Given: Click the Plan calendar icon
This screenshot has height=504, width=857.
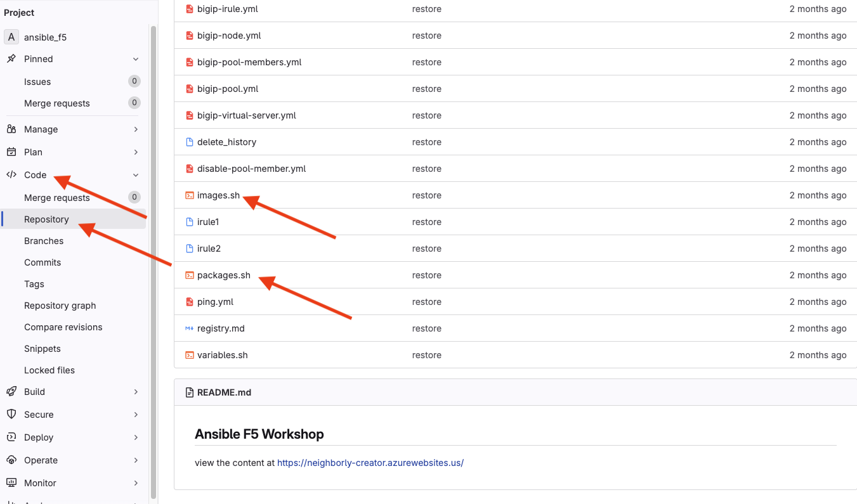Looking at the screenshot, I should [11, 152].
